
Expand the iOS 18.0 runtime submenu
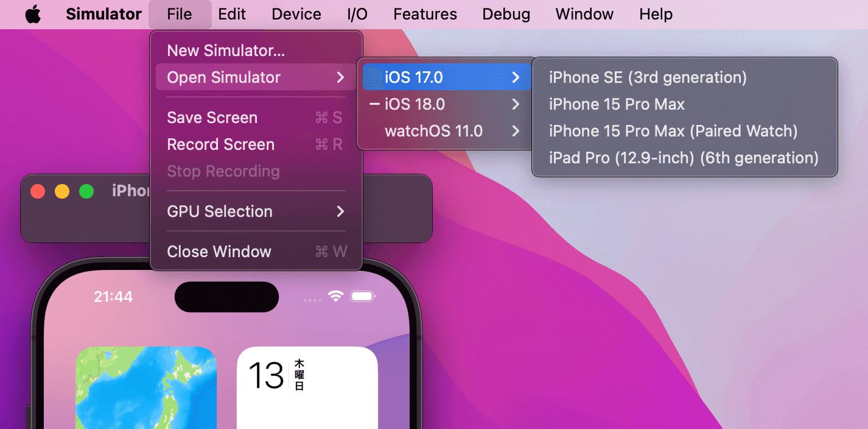click(x=447, y=104)
